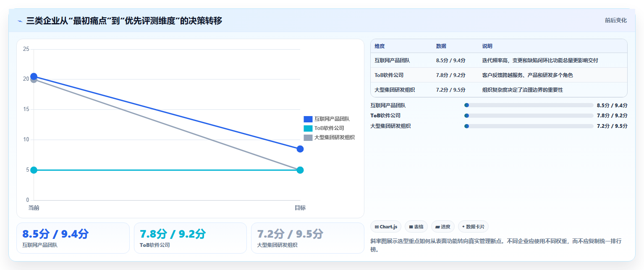Click table cell 7.8分 / 9.2分
This screenshot has height=270, width=644.
450,75
